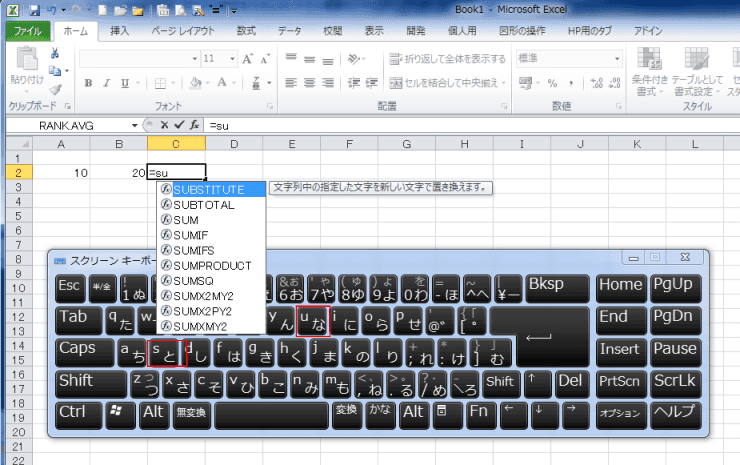740x465 pixels.
Task: Click the Save icon in quick access toolbar
Action: click(x=34, y=10)
